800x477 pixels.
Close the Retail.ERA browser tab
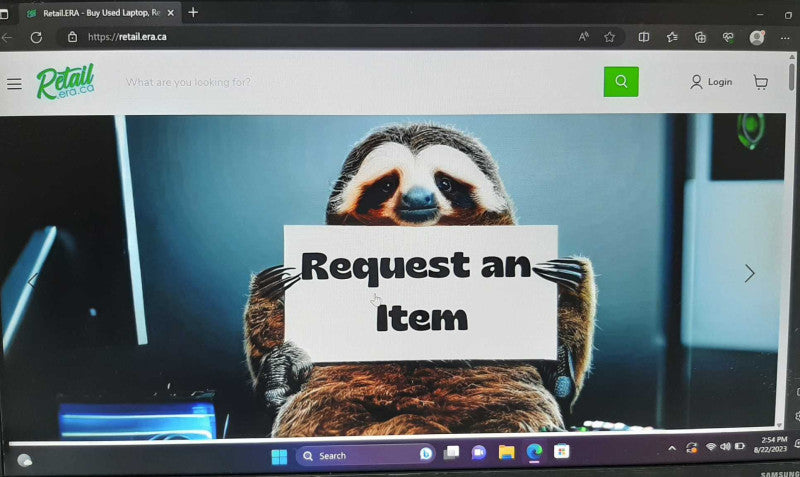[171, 13]
